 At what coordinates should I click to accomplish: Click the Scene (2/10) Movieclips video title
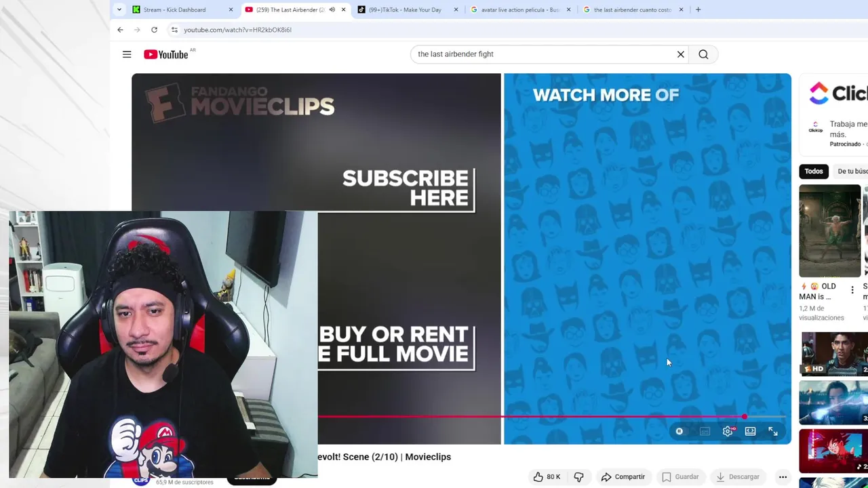[384, 457]
